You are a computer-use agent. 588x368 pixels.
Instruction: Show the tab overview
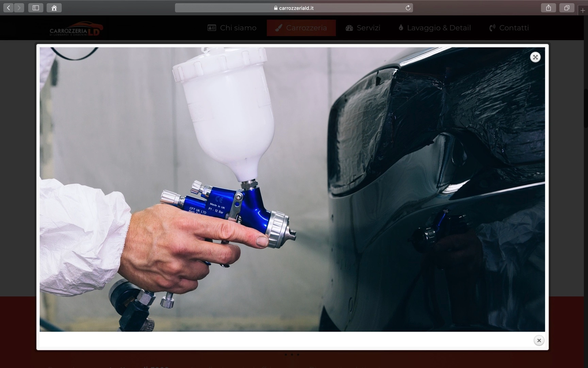click(x=567, y=8)
